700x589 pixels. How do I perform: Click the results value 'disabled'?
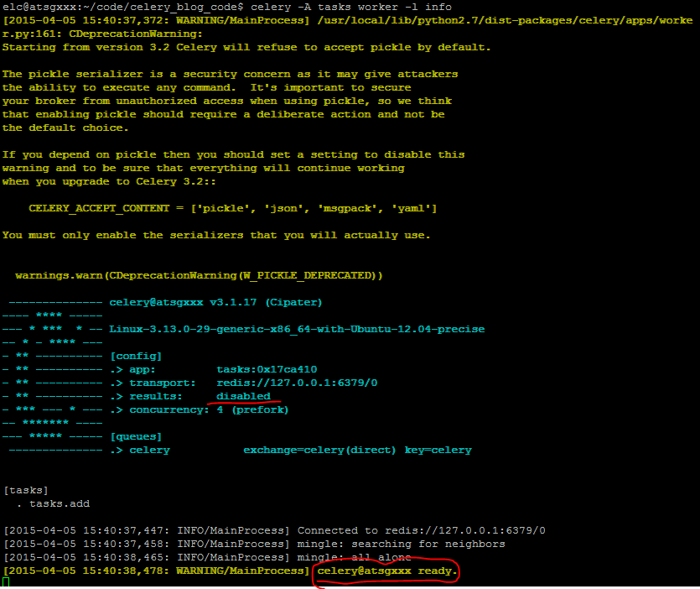point(243,396)
